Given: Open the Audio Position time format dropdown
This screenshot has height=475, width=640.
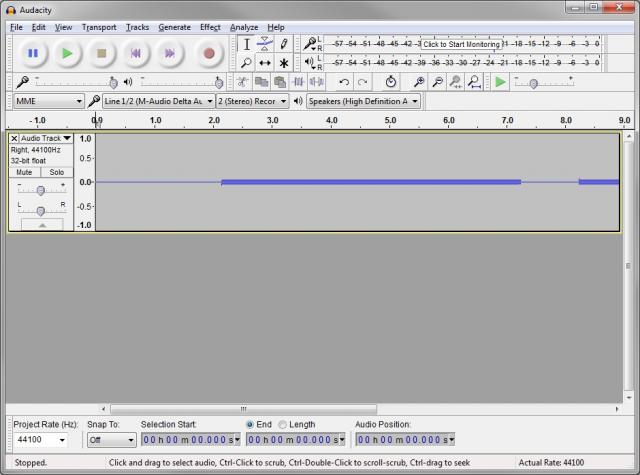Looking at the screenshot, I should [452, 439].
